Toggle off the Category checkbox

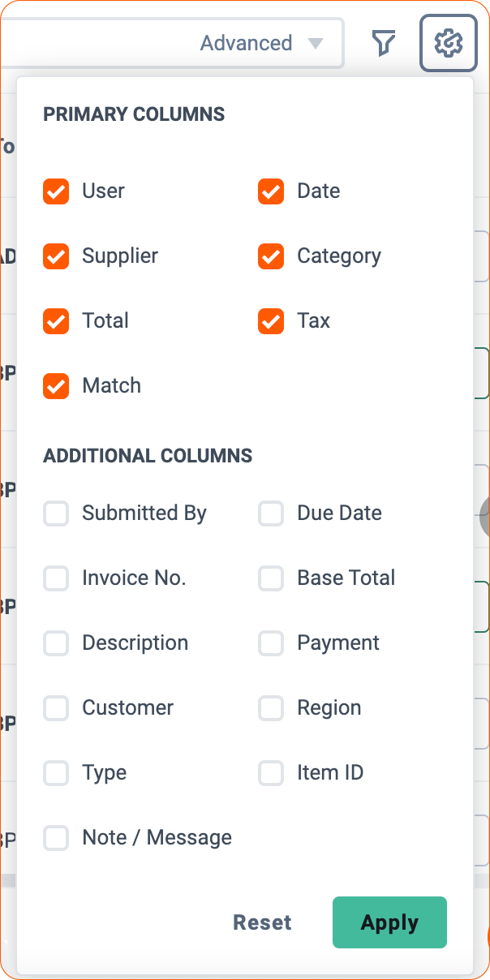[271, 256]
